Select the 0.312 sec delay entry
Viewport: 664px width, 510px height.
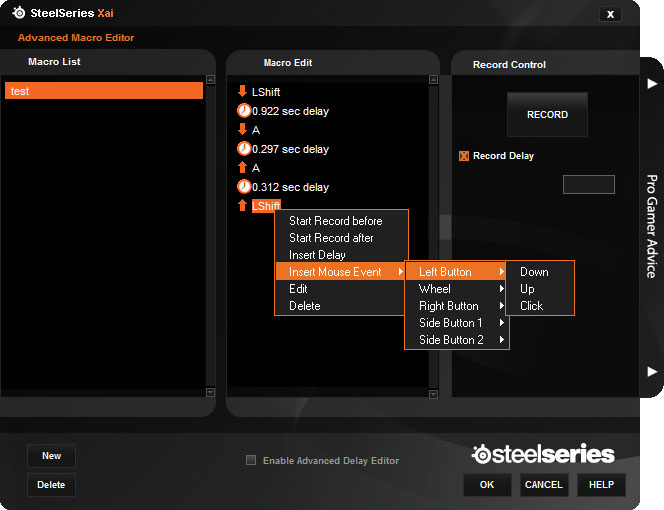pos(290,187)
